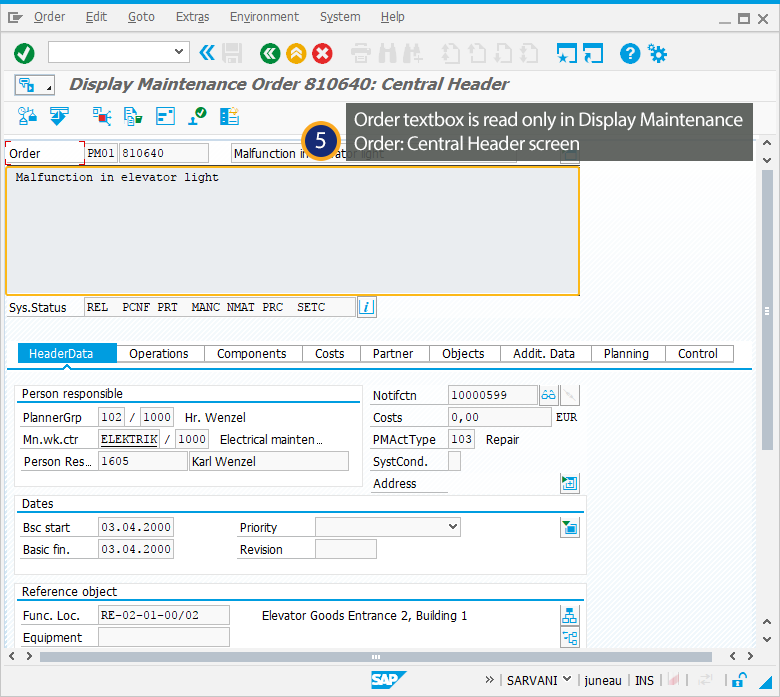This screenshot has height=697, width=780.
Task: Switch to the Control tab
Action: coord(698,354)
